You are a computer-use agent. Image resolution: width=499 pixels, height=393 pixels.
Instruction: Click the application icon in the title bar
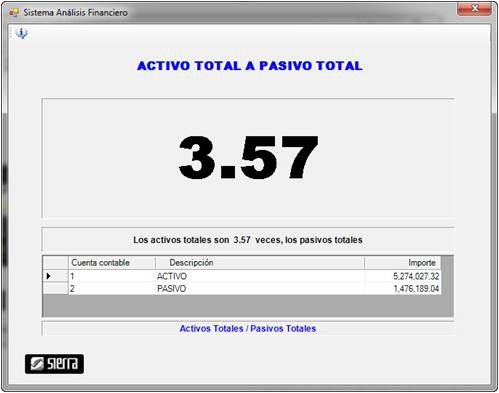coord(14,13)
